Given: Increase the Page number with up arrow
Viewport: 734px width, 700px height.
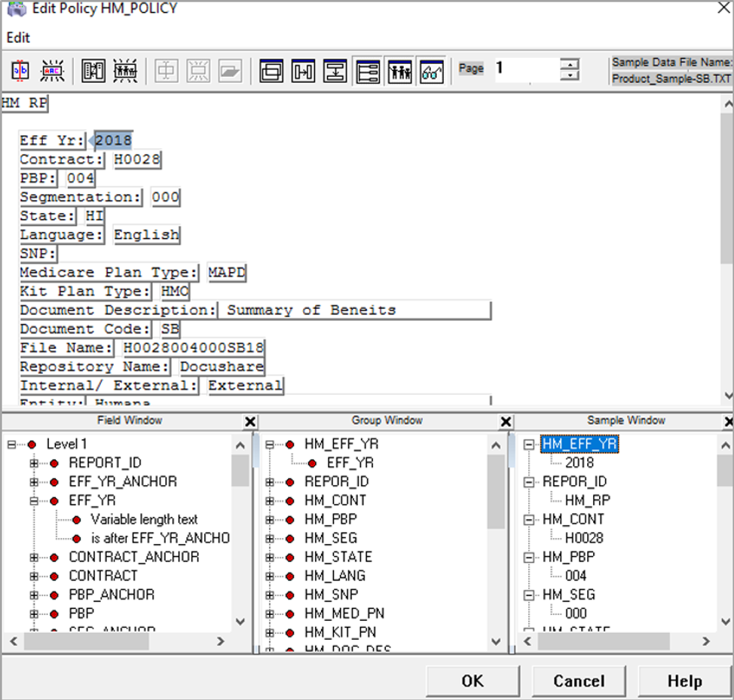Looking at the screenshot, I should tap(570, 63).
